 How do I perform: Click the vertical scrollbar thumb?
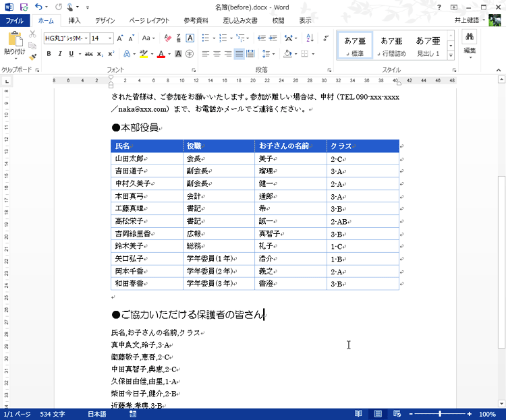tap(501, 262)
